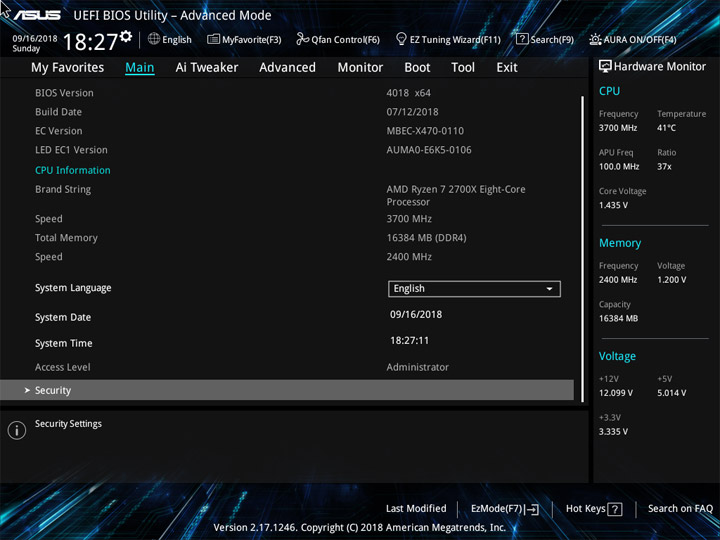Image resolution: width=720 pixels, height=540 pixels.
Task: Click LED EC1 value AUMA0-E6K5-0106
Action: pyautogui.click(x=429, y=150)
